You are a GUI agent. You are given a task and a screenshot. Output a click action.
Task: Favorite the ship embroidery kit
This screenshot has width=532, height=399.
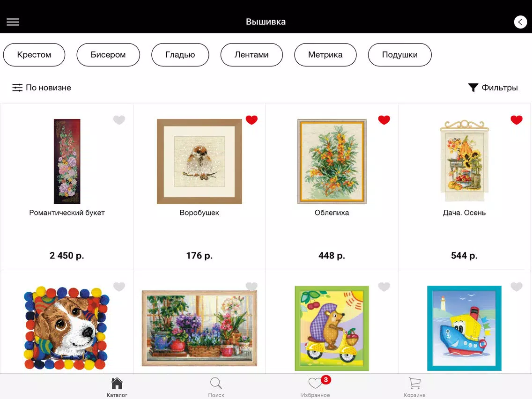pos(517,287)
